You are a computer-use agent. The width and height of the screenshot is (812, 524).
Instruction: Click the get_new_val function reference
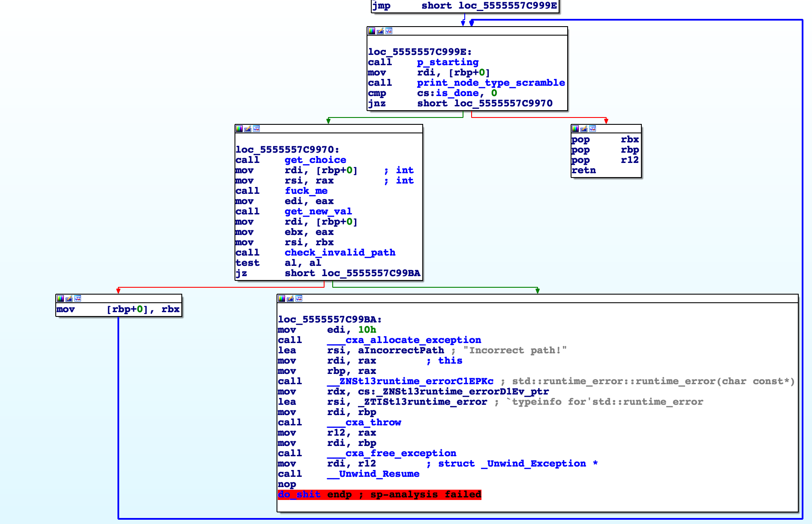click(318, 211)
